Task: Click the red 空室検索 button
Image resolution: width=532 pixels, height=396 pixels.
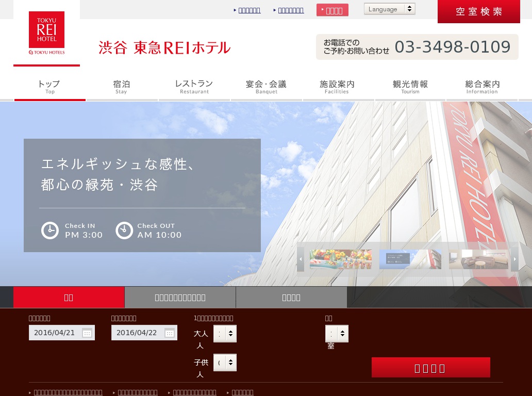Action: 479,11
